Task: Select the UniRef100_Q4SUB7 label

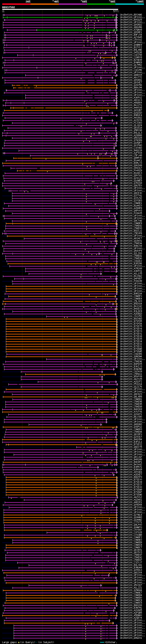Action: click(131, 110)
